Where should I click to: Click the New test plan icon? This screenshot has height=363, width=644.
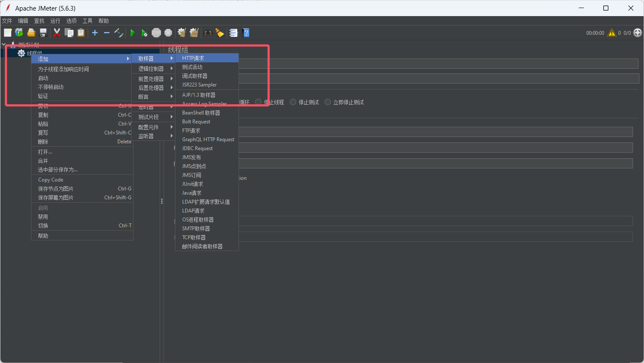point(8,33)
